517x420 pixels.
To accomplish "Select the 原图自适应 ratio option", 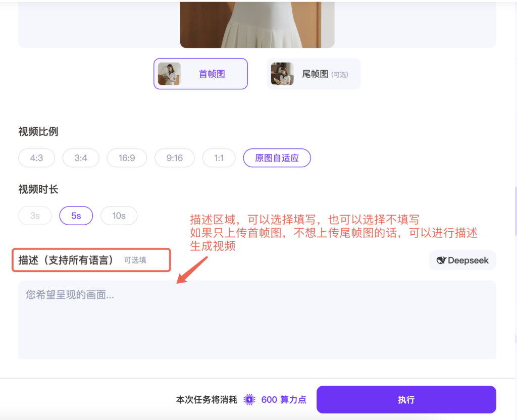I will 277,158.
